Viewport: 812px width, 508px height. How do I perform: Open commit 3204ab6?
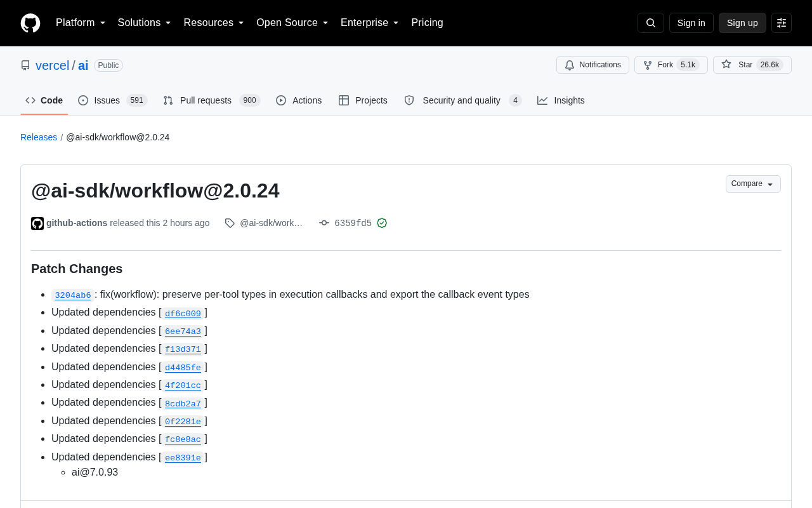coord(73,295)
